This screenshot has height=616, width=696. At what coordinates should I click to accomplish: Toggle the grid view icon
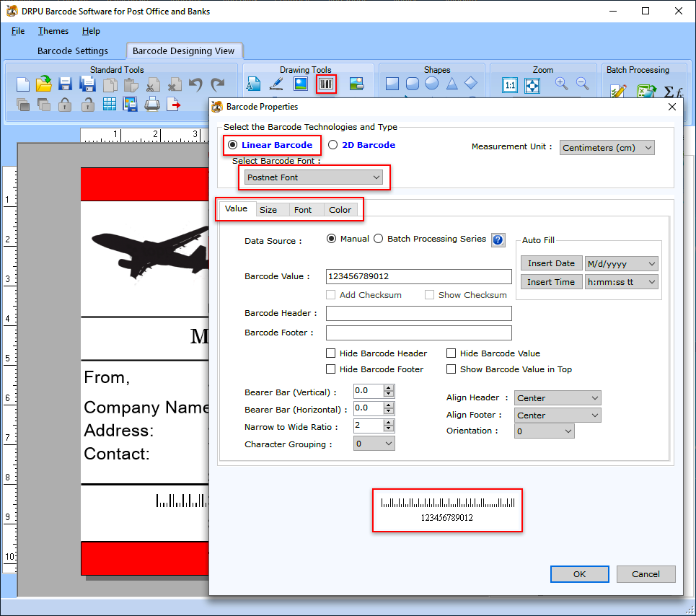pyautogui.click(x=109, y=105)
